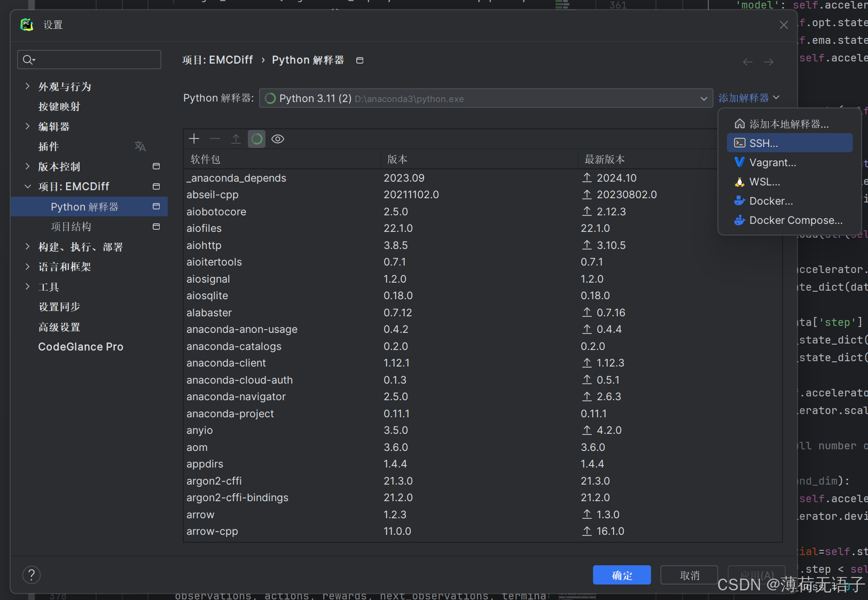Image resolution: width=868 pixels, height=600 pixels.
Task: Click the translate icon beside 插件
Action: coord(140,146)
